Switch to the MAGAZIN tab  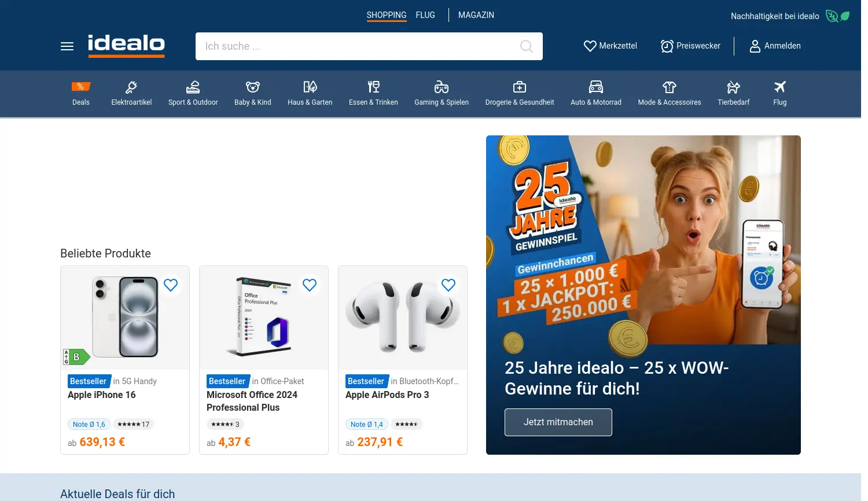click(476, 15)
